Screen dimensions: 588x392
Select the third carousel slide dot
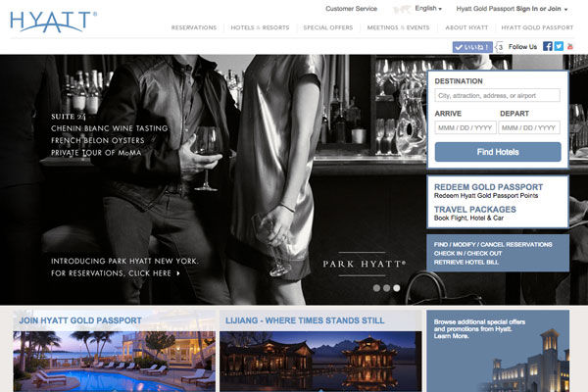coord(397,288)
